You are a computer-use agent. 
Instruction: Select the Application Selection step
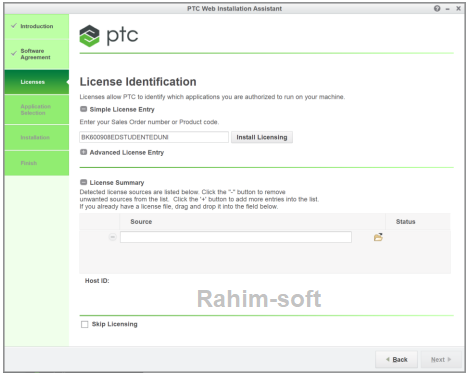(x=37, y=109)
